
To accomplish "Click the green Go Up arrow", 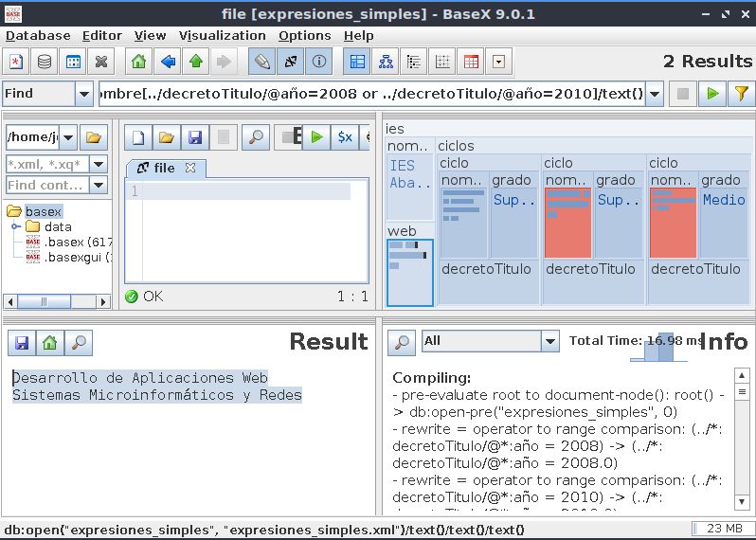I will pos(196,63).
